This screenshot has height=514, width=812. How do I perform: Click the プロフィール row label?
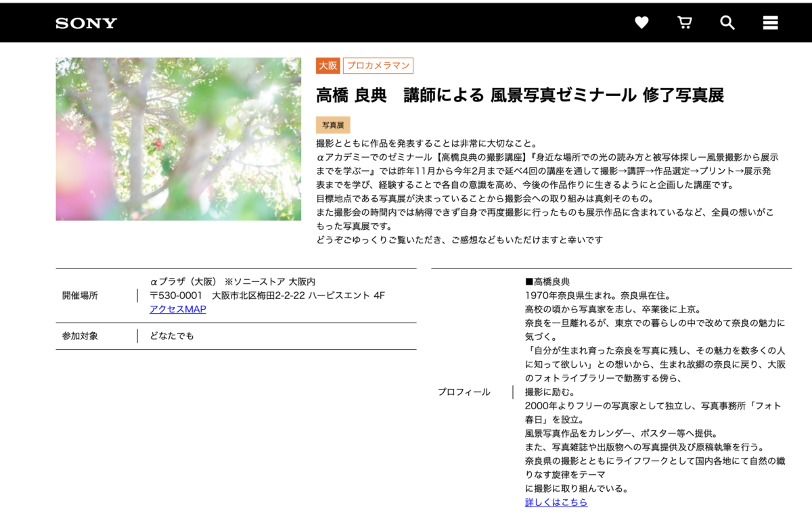(x=464, y=392)
